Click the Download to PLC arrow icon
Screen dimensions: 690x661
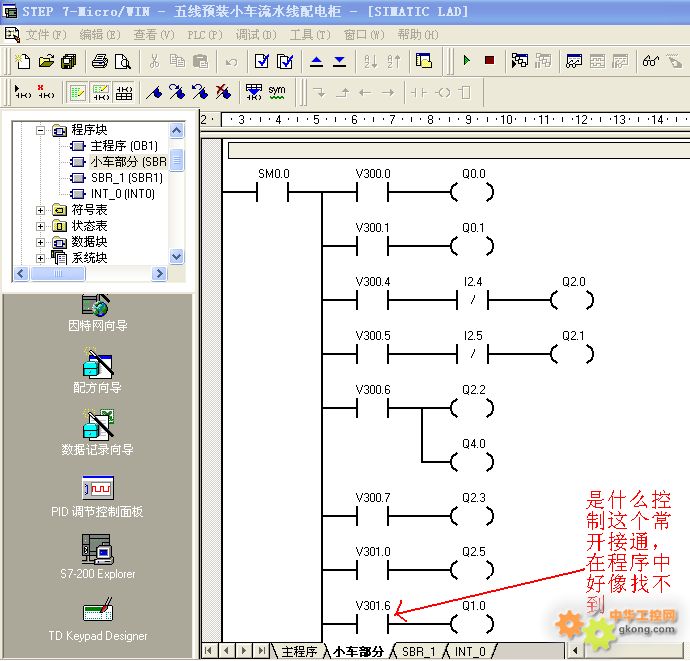tap(339, 61)
